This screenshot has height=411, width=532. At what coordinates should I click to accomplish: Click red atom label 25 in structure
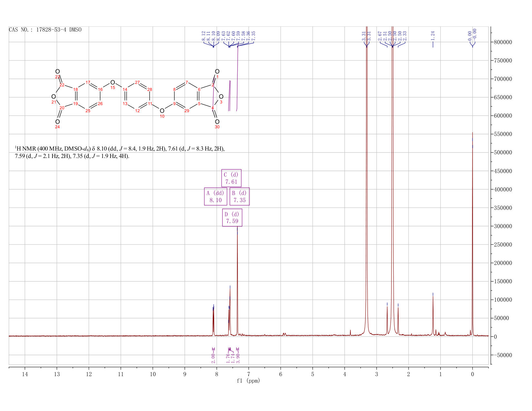88,111
